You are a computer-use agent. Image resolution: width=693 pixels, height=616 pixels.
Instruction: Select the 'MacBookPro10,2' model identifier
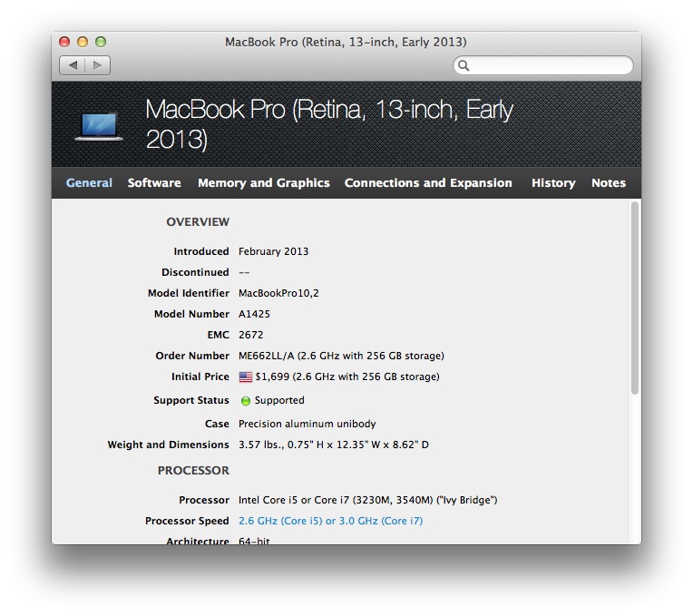click(x=278, y=293)
